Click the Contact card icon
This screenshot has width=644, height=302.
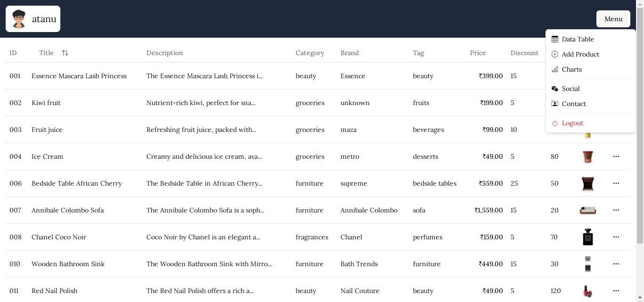pos(555,104)
